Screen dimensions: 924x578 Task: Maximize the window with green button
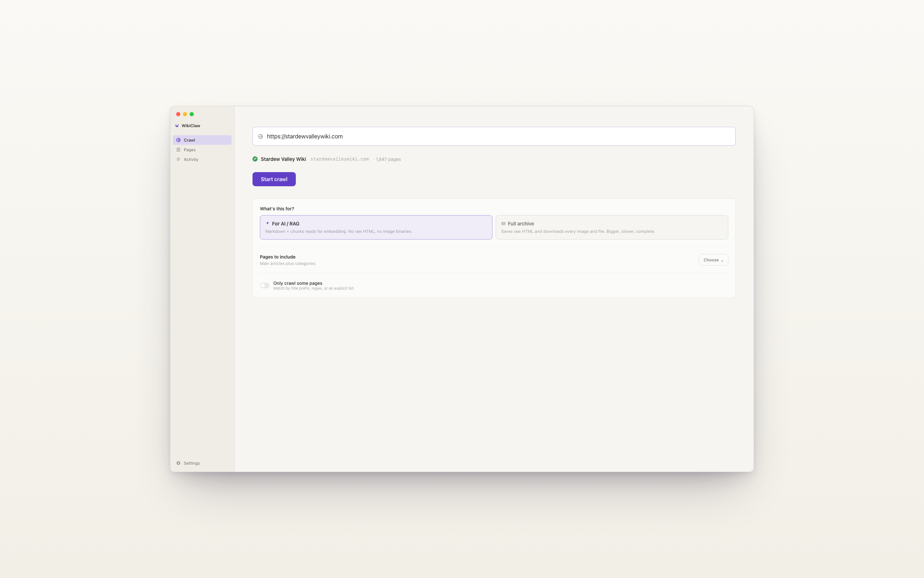[192, 114]
